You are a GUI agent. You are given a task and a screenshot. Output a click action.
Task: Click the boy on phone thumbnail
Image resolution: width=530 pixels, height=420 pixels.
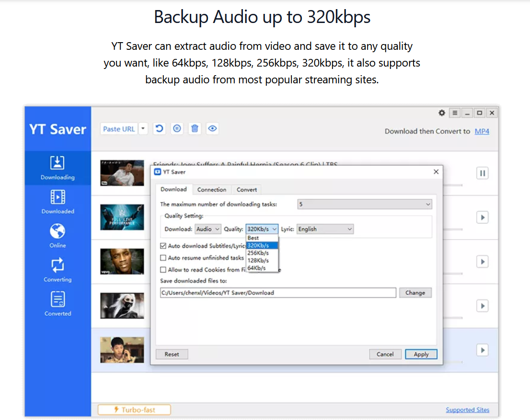[x=122, y=350]
